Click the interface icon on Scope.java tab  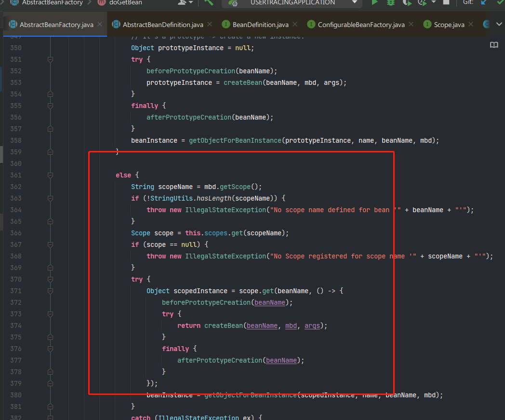(427, 25)
